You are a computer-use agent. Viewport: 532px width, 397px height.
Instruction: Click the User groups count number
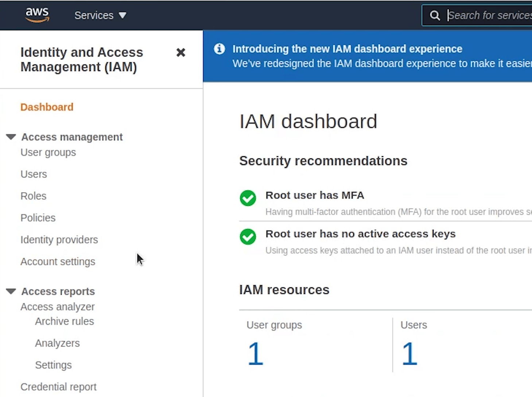click(255, 353)
